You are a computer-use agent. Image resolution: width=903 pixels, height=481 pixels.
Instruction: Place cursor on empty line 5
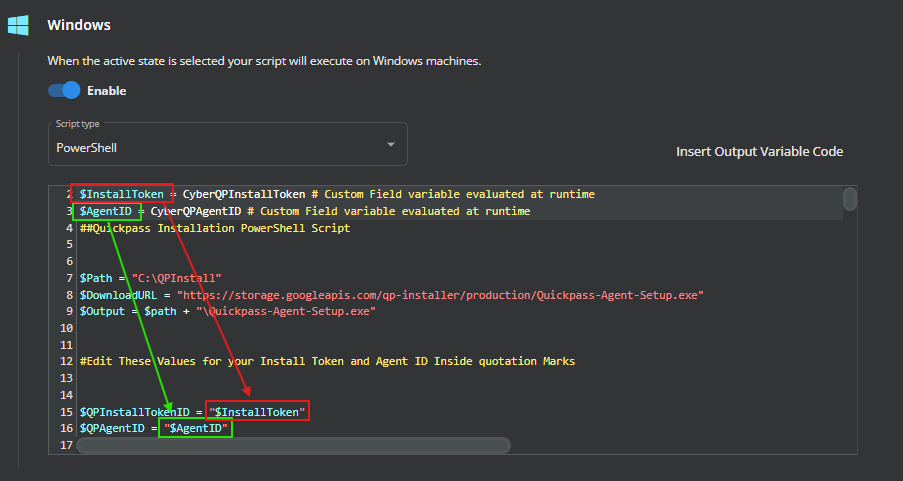[461, 245]
